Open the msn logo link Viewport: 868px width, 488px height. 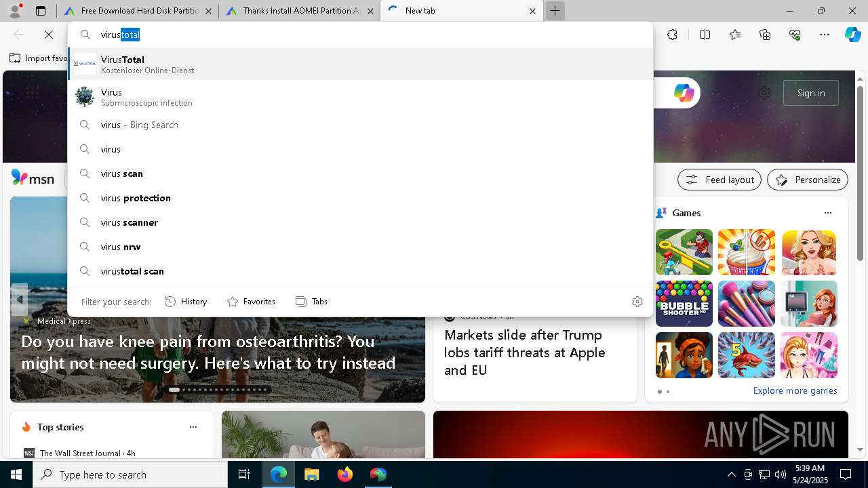tap(33, 179)
